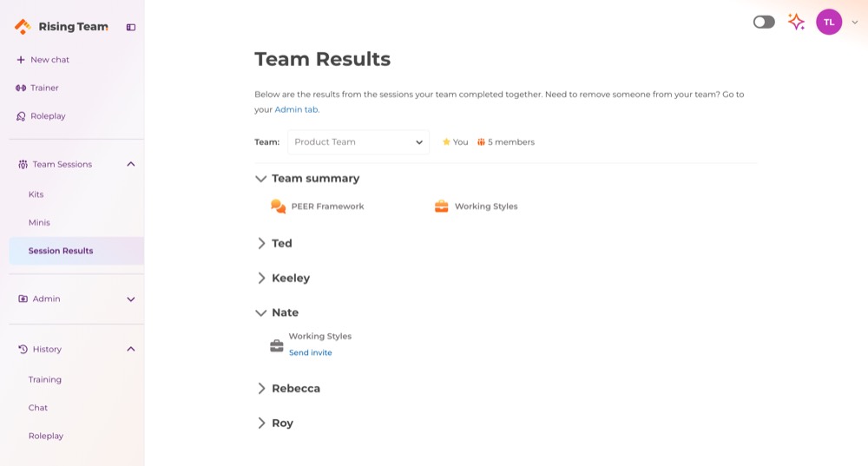Click the plus icon beside New chat
The height and width of the screenshot is (466, 868).
coord(21,60)
